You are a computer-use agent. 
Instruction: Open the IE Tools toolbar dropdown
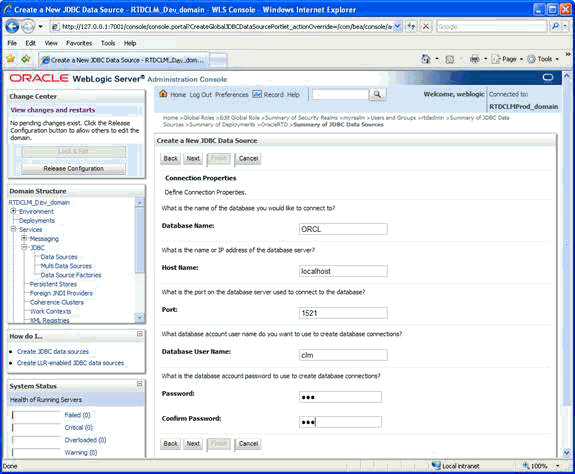(543, 59)
